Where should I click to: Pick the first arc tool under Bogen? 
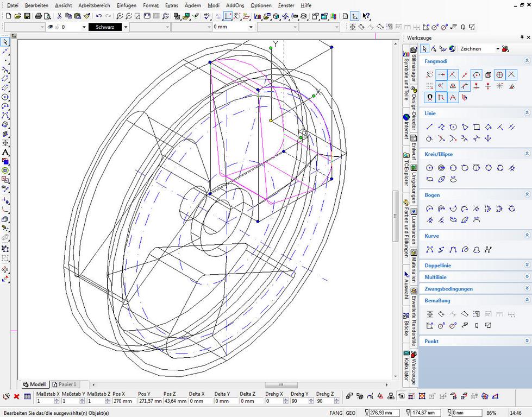tap(429, 209)
